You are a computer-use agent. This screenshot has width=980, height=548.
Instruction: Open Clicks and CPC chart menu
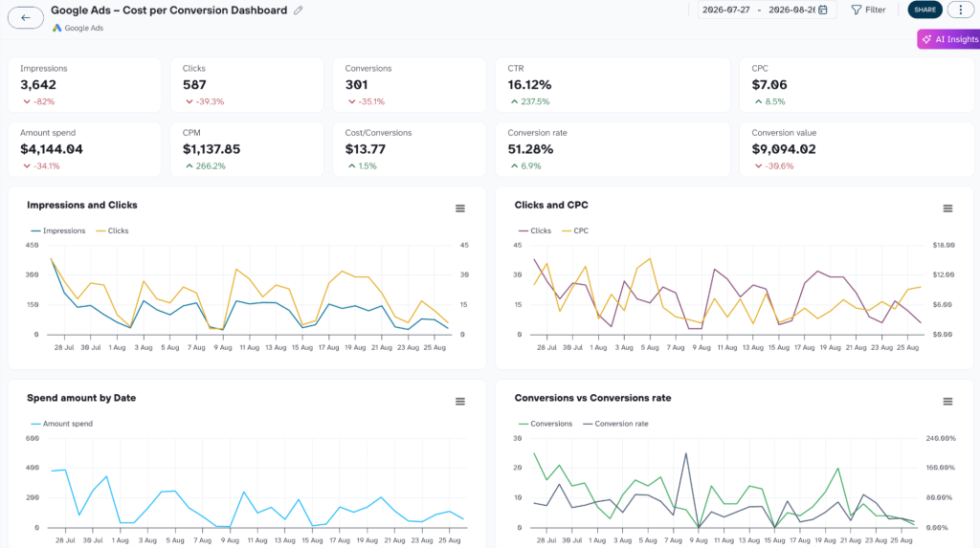point(947,208)
